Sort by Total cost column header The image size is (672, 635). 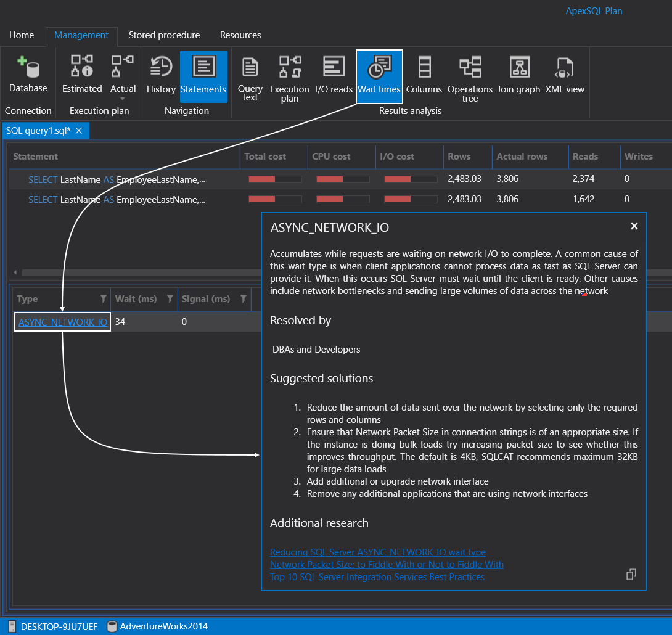point(274,157)
